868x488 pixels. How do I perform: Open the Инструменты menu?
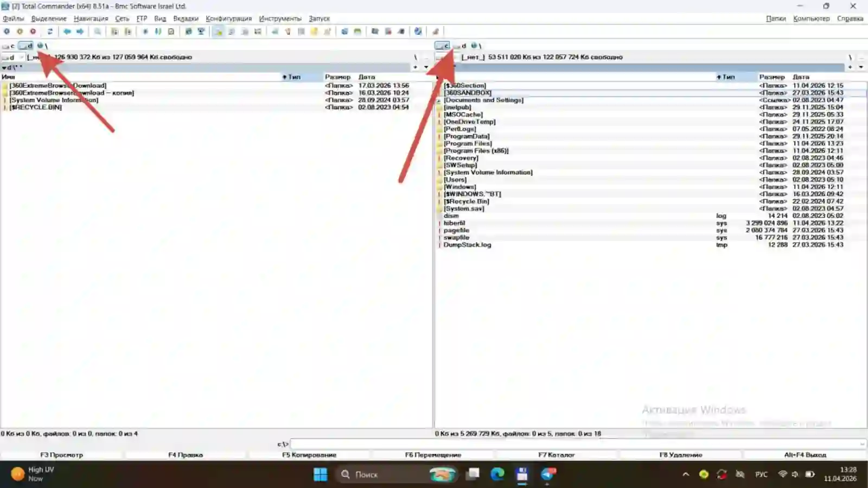point(280,18)
